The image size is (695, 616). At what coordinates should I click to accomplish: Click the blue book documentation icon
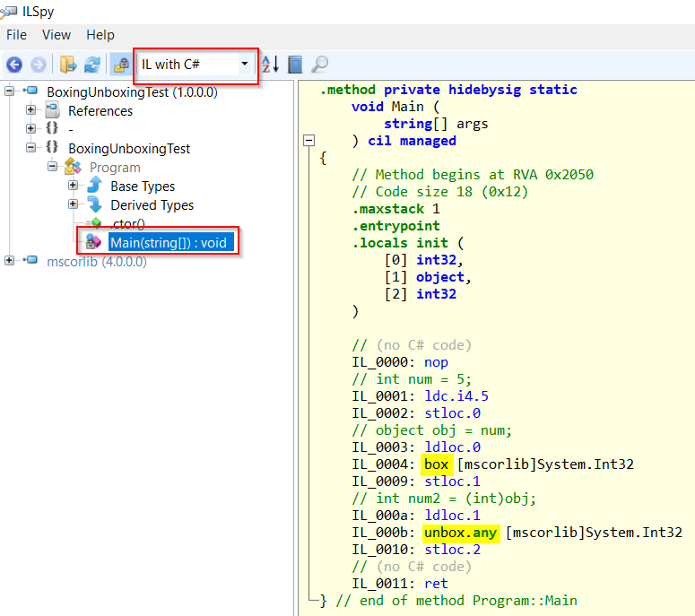click(295, 65)
